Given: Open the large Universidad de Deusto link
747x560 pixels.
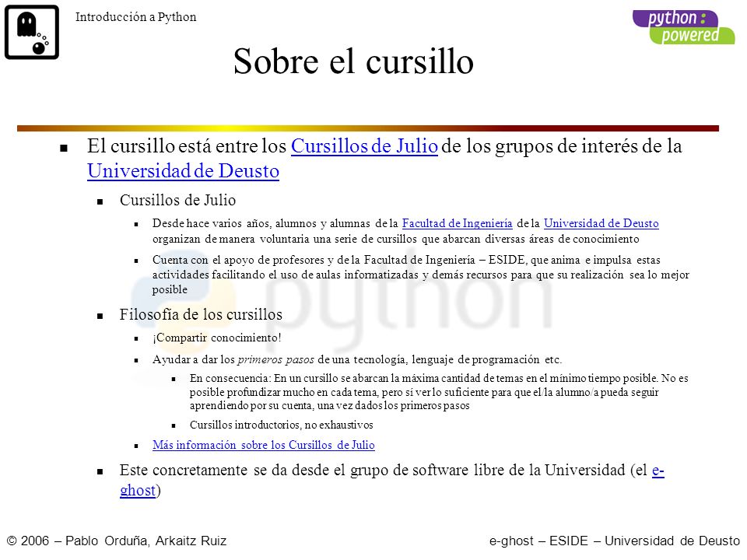Looking at the screenshot, I should point(183,171).
